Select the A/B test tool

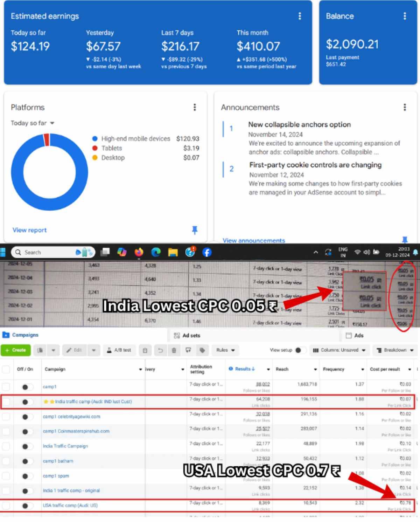tap(119, 350)
